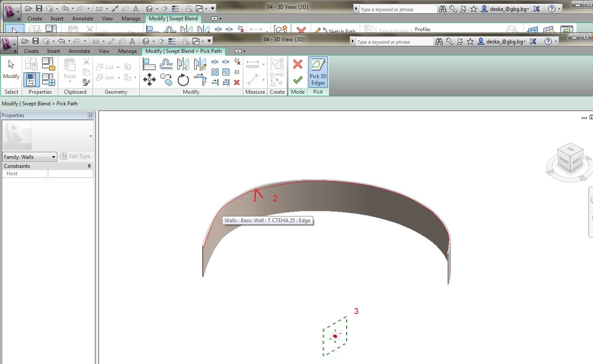Toggle the Properties palette button in ribbon
Image resolution: width=593 pixels, height=364 pixels.
tap(31, 80)
